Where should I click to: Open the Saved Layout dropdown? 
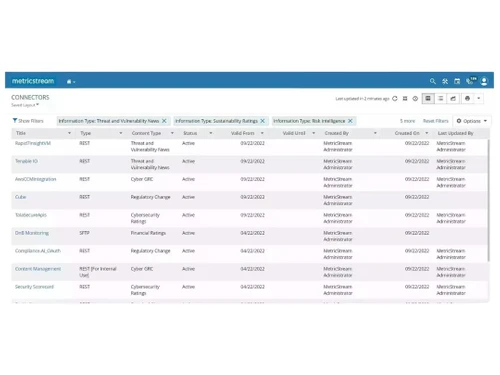25,105
